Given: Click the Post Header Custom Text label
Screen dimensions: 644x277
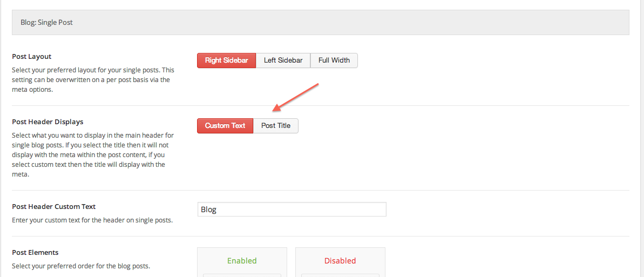Looking at the screenshot, I should point(54,206).
